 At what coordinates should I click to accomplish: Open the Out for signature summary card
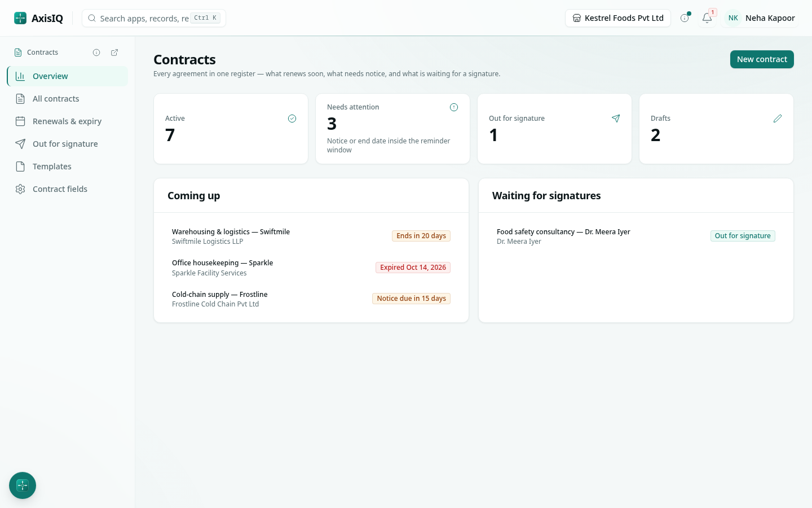554,129
